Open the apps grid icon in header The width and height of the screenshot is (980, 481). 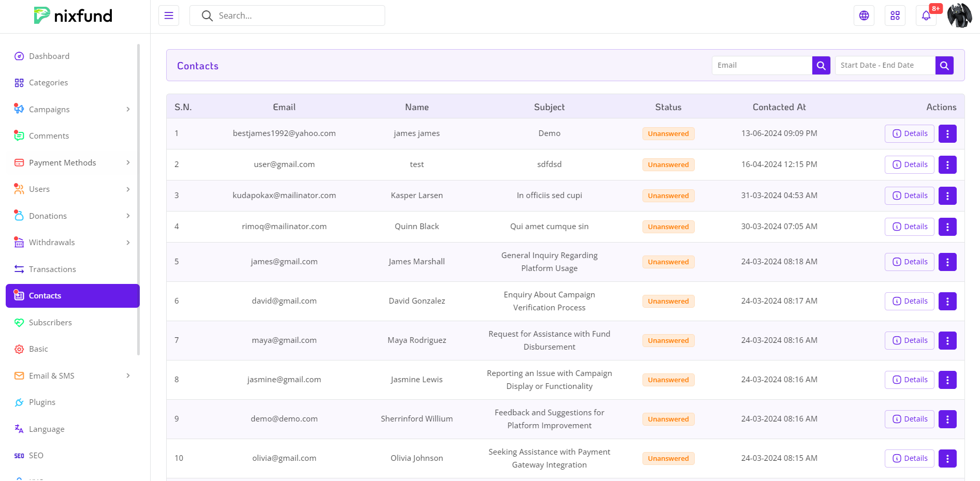895,16
